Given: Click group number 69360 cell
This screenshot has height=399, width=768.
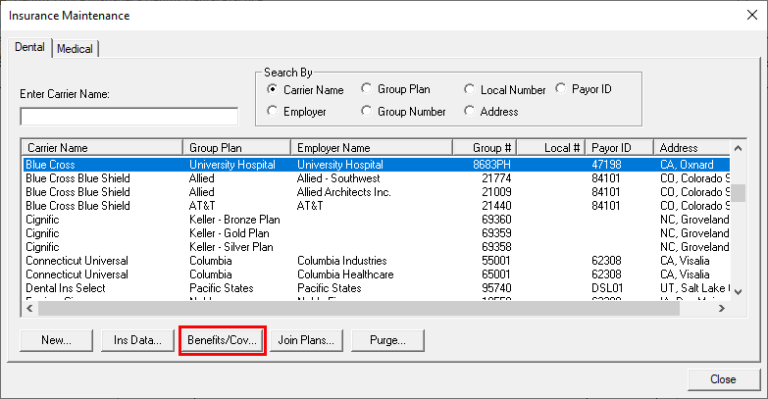Looking at the screenshot, I should 496,219.
